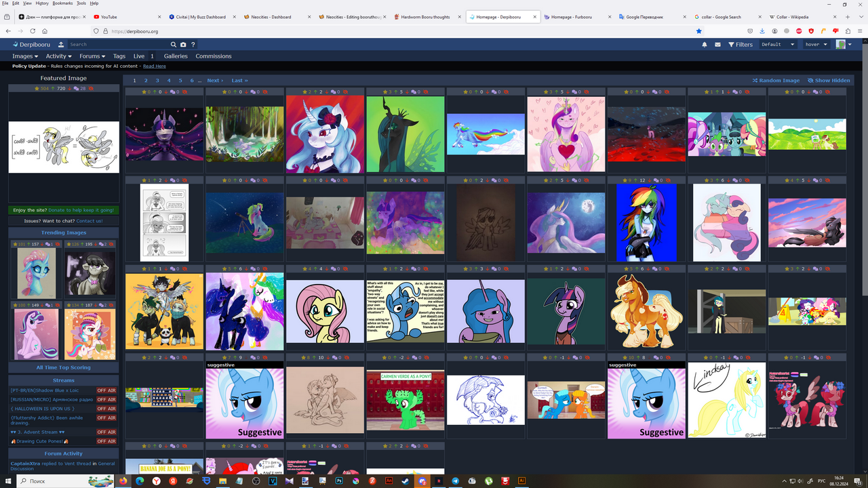Open the Bookmarks menu in Firefox
The height and width of the screenshot is (488, 868).
pyautogui.click(x=62, y=3)
